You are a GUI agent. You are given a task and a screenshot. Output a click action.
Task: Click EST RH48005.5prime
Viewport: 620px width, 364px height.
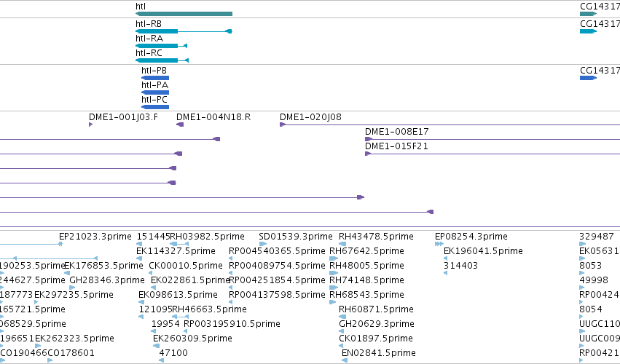pyautogui.click(x=367, y=266)
